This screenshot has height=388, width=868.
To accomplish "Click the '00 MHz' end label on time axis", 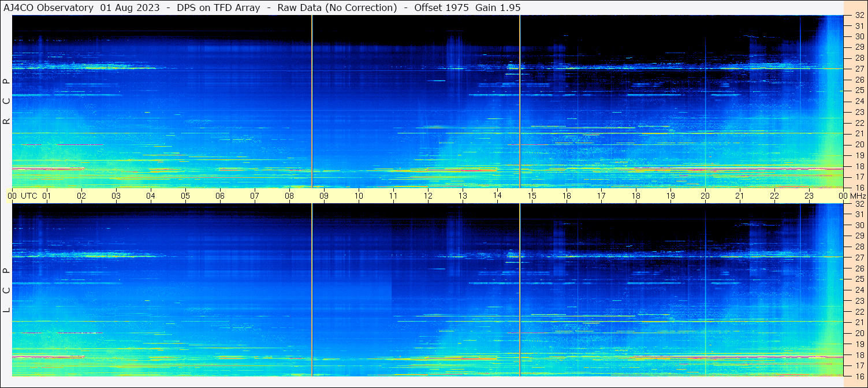I will click(x=851, y=196).
